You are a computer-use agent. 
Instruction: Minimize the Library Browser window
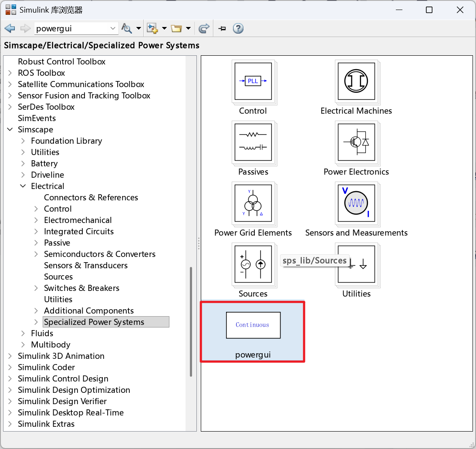tap(399, 10)
